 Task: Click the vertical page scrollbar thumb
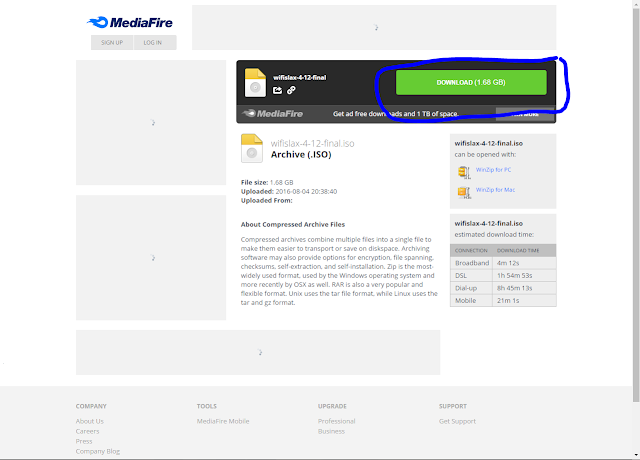click(x=636, y=204)
